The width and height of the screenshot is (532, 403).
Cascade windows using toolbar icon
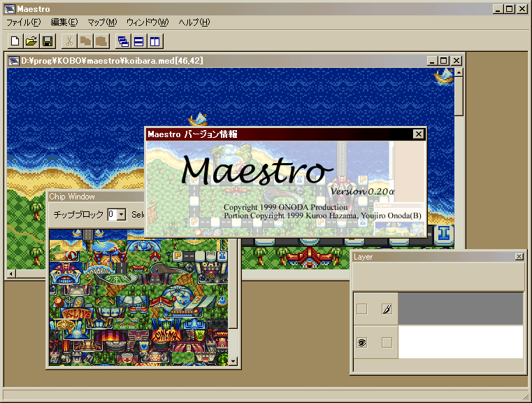pos(123,41)
